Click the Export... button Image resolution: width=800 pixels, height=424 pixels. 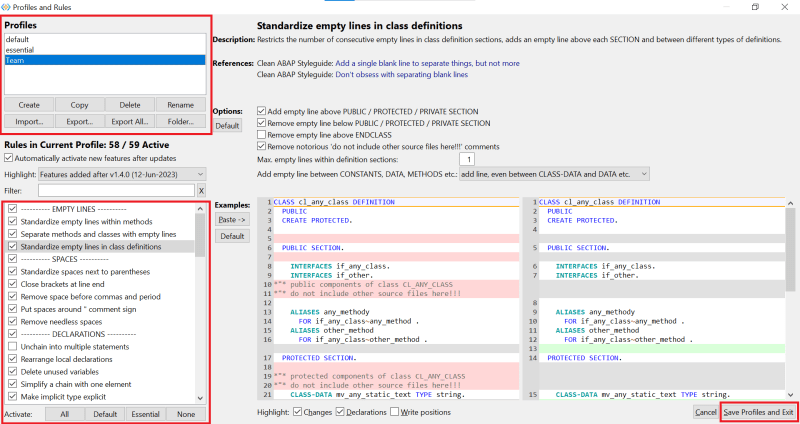pyautogui.click(x=80, y=121)
